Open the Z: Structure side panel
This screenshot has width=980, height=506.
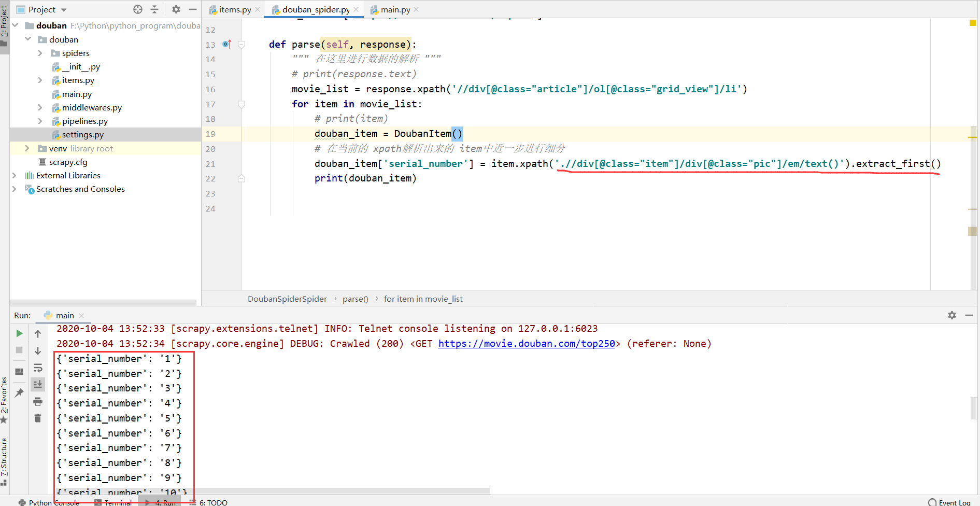4,461
